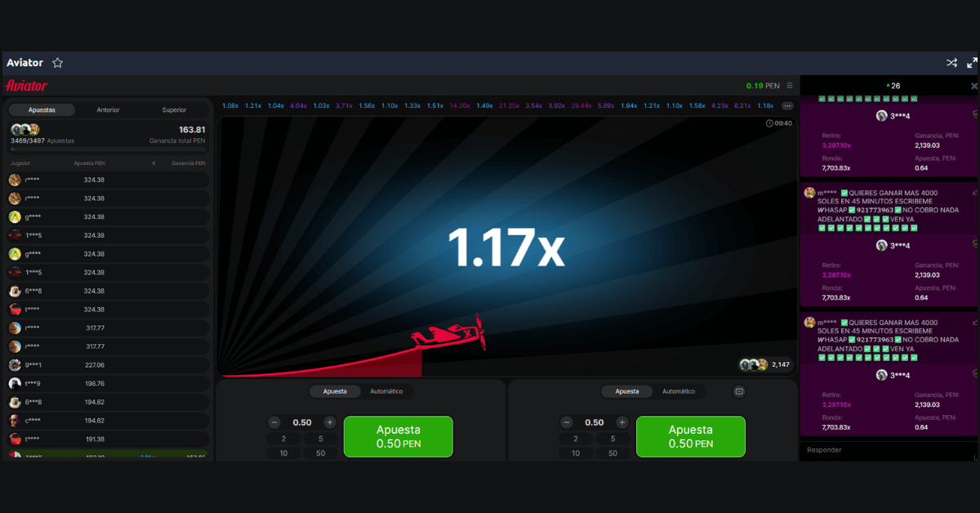The image size is (980, 513).
Task: Place bet with right green Apuesta button
Action: pos(690,436)
